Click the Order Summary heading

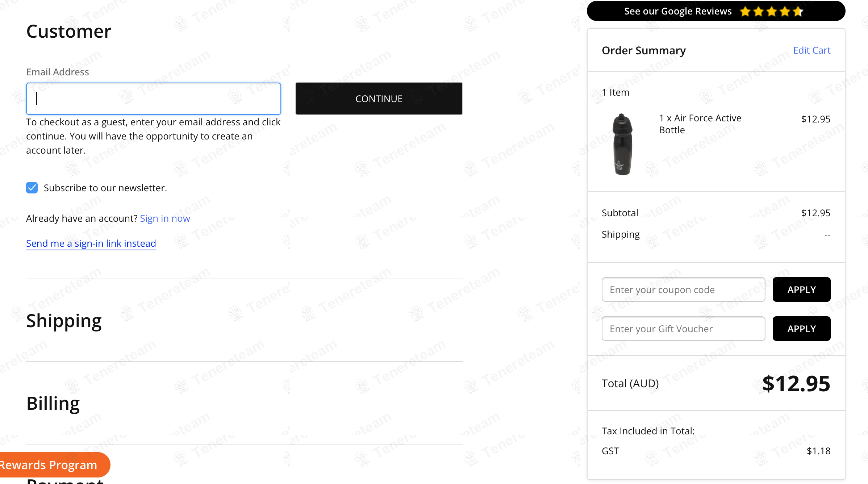(x=644, y=50)
